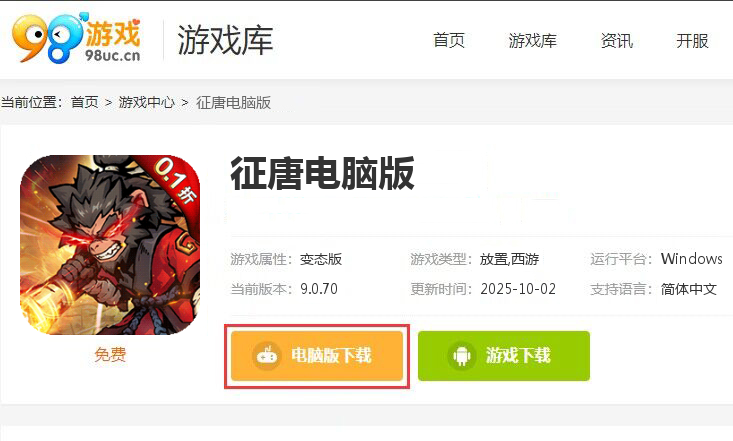This screenshot has width=733, height=441.
Task: Open the 首页 navigation item
Action: pyautogui.click(x=449, y=41)
